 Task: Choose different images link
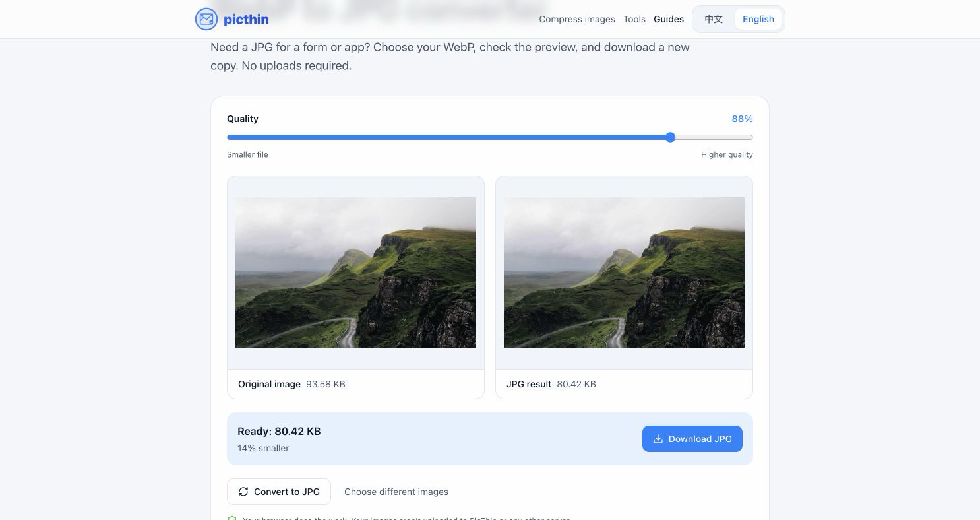(x=396, y=492)
